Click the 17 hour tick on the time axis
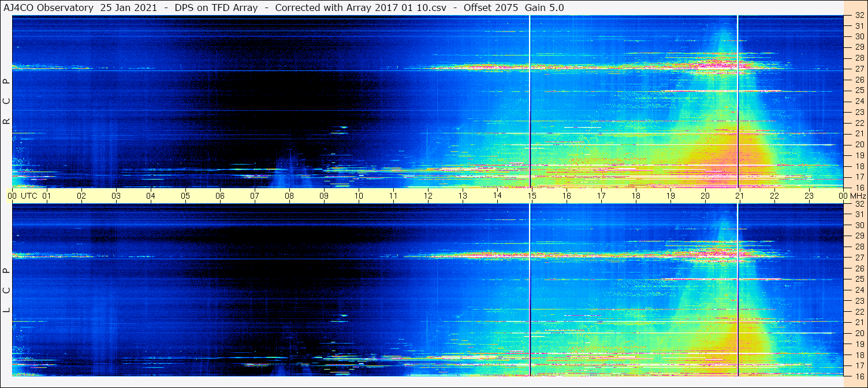 pos(601,196)
